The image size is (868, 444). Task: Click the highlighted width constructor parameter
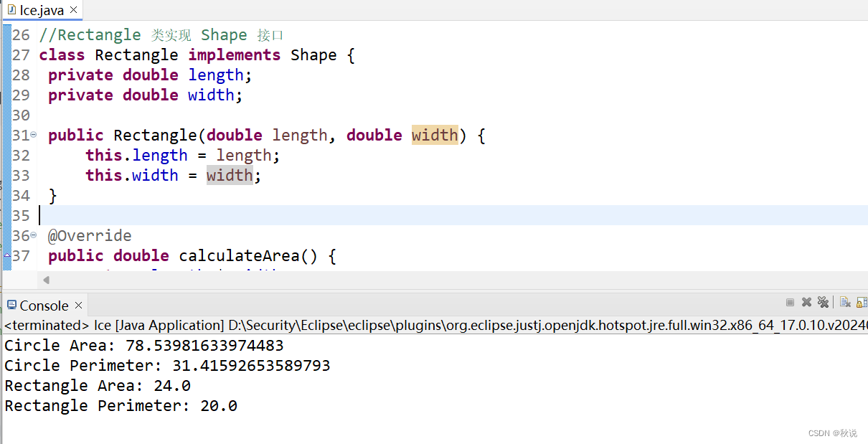click(x=435, y=135)
